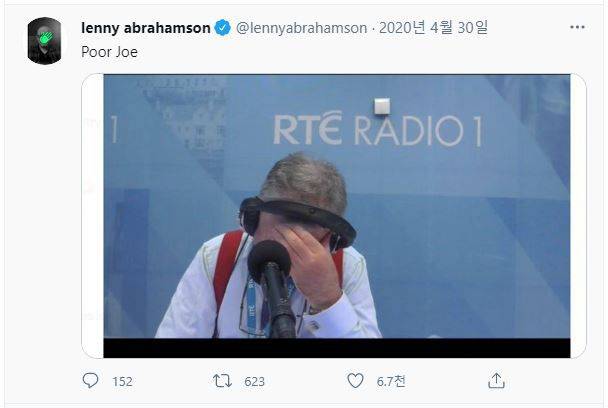Screen dimensions: 608x408
Task: Open the @lennyabrahamson handle link
Action: pos(301,28)
